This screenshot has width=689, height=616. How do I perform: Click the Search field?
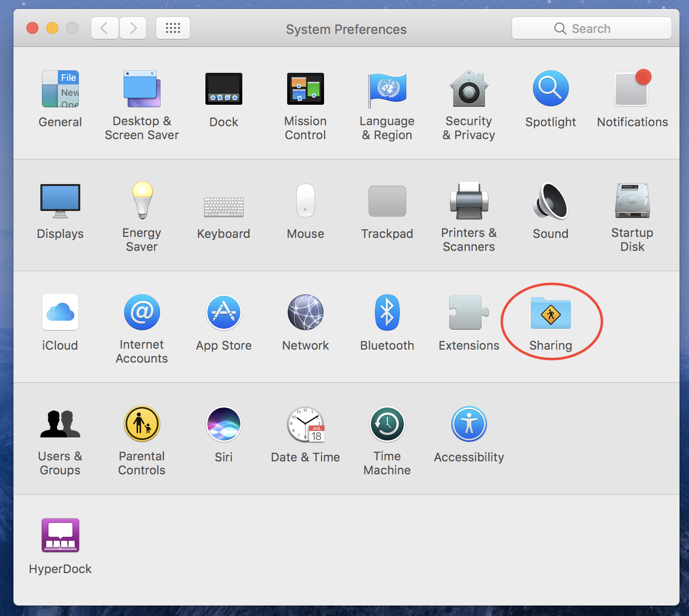[x=591, y=28]
